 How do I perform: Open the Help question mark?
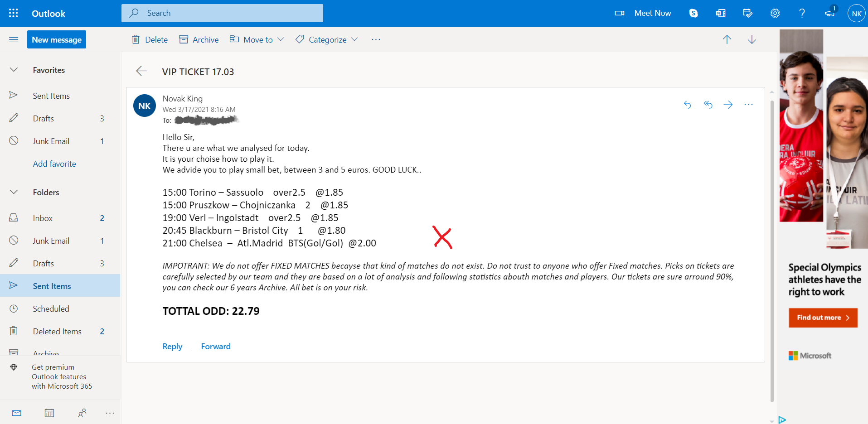pos(802,13)
